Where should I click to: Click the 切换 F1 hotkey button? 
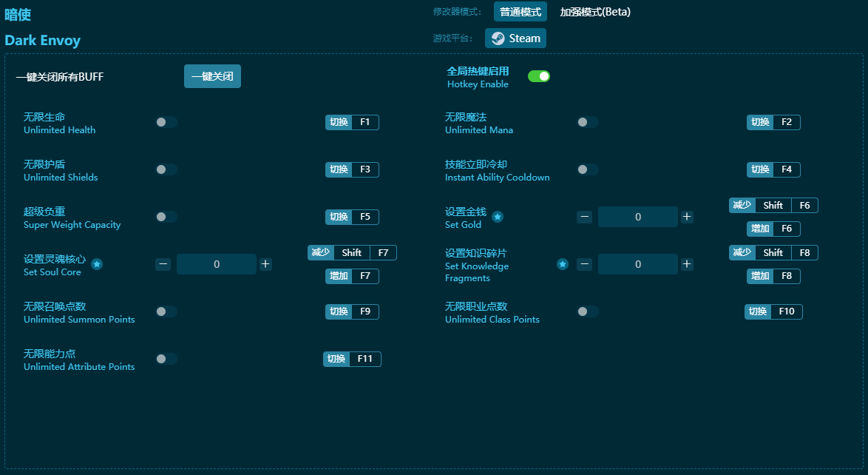(352, 122)
